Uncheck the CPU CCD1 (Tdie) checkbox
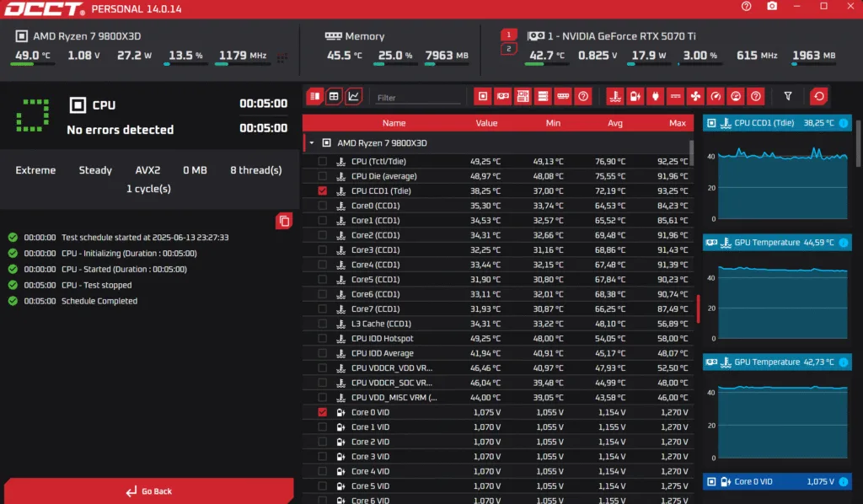This screenshot has width=863, height=504. click(323, 191)
